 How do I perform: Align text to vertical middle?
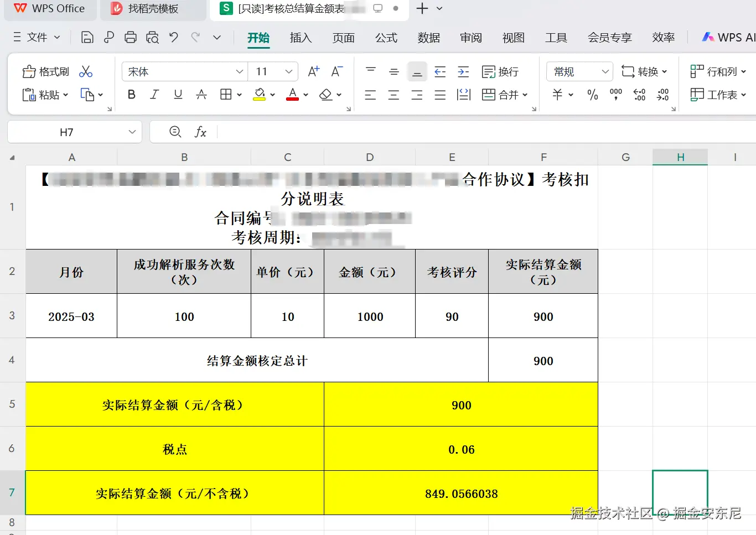[x=394, y=71]
